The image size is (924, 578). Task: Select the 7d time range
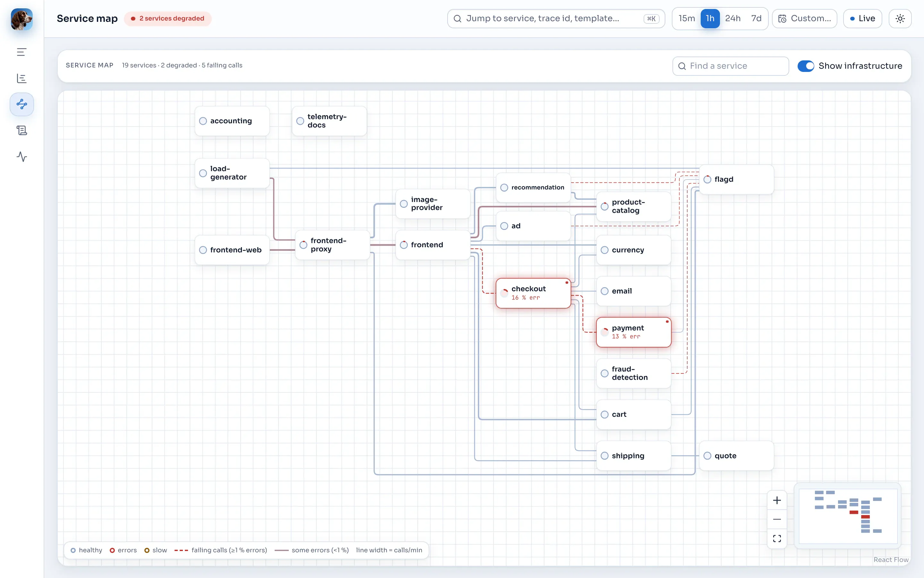(x=756, y=18)
